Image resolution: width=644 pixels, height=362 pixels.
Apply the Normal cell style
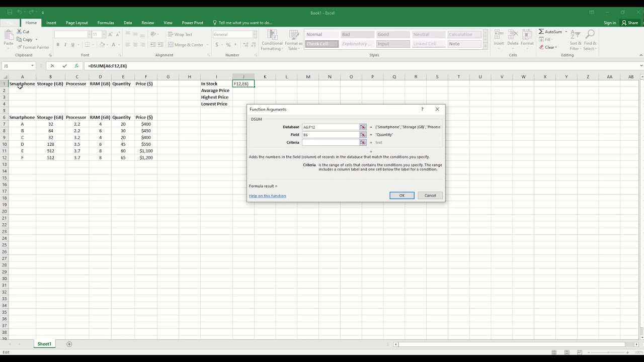321,35
